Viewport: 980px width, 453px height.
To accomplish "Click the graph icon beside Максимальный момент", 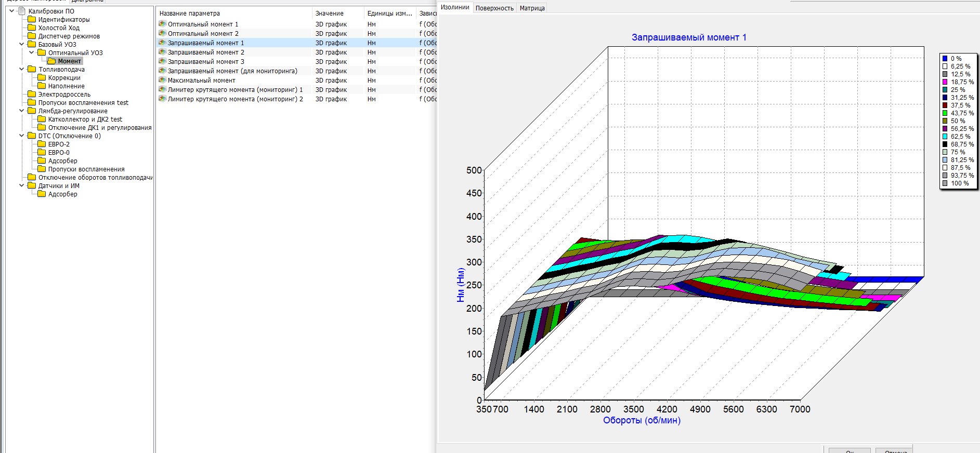I will [x=162, y=80].
